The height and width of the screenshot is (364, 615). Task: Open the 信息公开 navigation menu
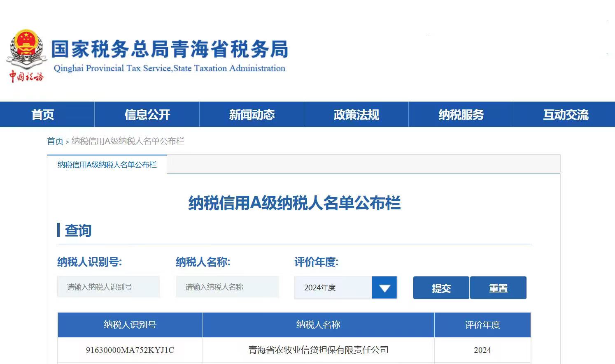[147, 114]
